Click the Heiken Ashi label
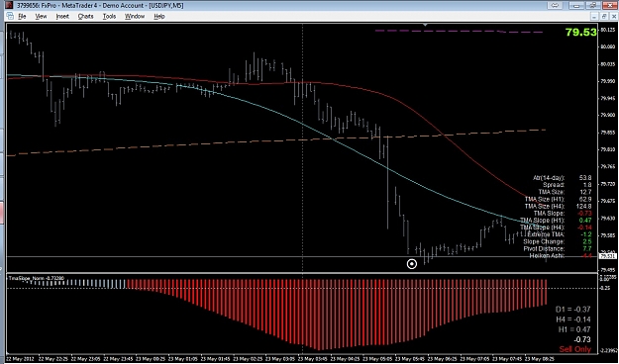The image size is (619, 364). click(x=547, y=256)
